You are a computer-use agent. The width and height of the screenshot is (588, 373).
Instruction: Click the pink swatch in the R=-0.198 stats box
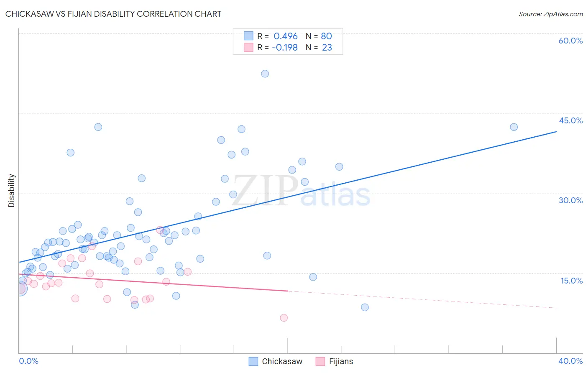click(248, 47)
